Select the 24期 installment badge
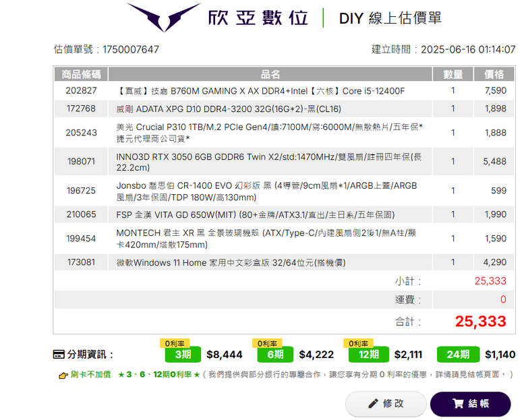 (x=458, y=355)
